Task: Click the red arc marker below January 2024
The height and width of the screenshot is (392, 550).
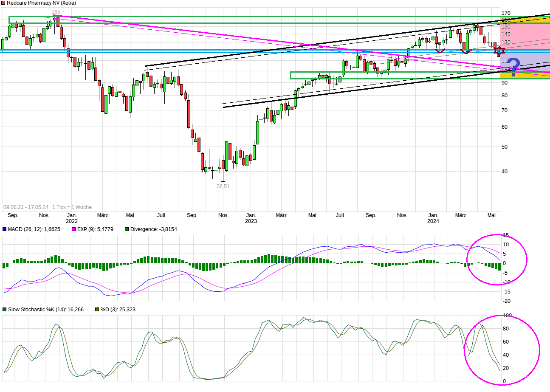Action: [440, 51]
